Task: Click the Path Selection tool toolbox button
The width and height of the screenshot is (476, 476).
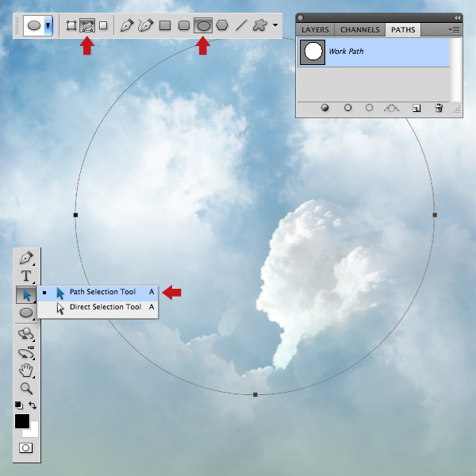Action: (x=26, y=294)
